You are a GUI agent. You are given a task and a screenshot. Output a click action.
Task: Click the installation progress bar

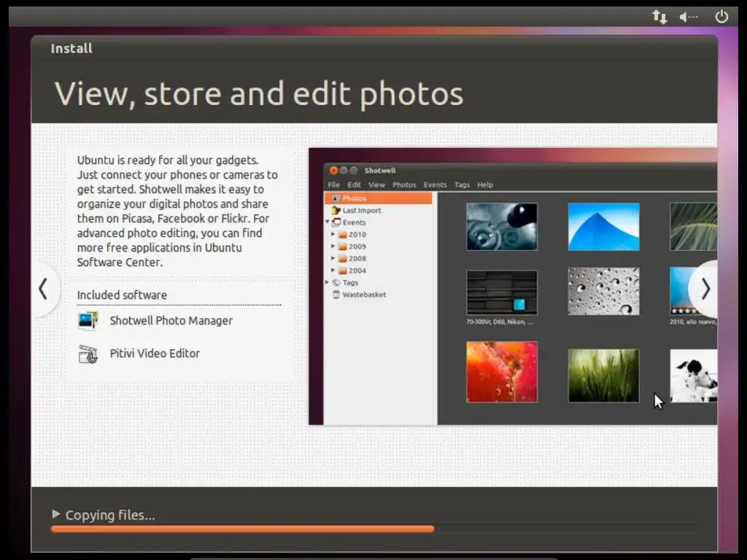374,529
